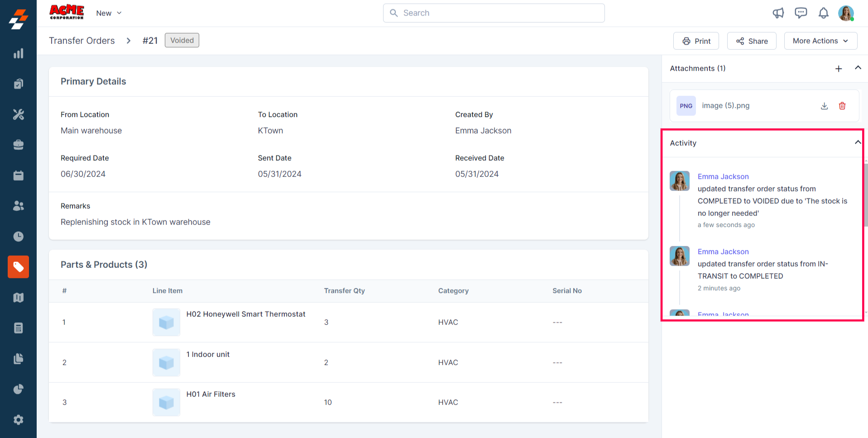This screenshot has width=868, height=438.
Task: Go back to Transfer Orders breadcrumb
Action: pos(82,41)
